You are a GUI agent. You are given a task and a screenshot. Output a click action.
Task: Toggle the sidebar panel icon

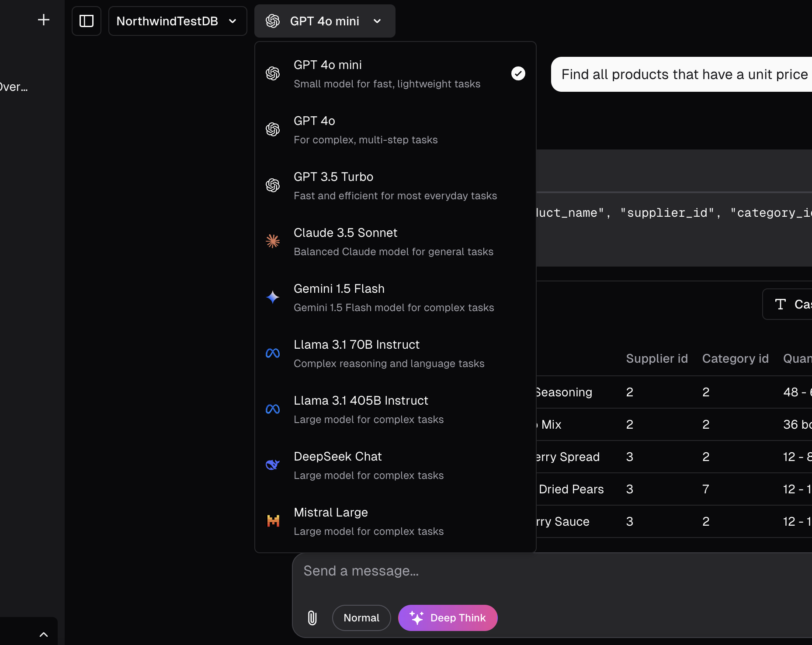click(x=87, y=21)
